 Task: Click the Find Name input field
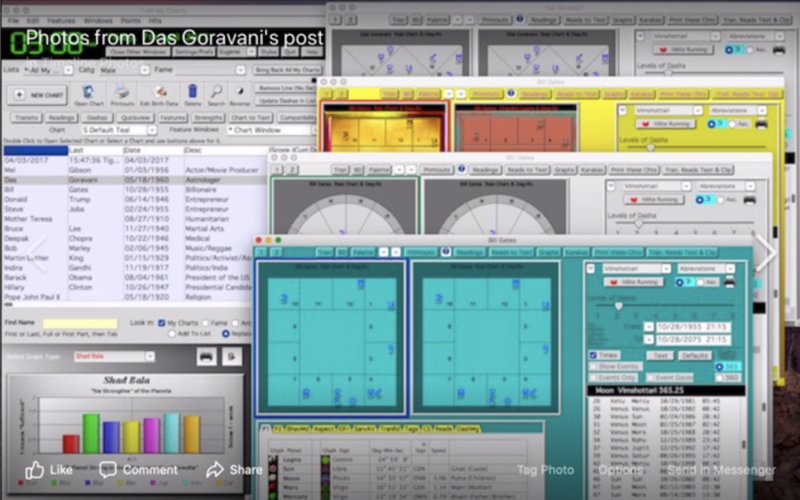(x=79, y=323)
